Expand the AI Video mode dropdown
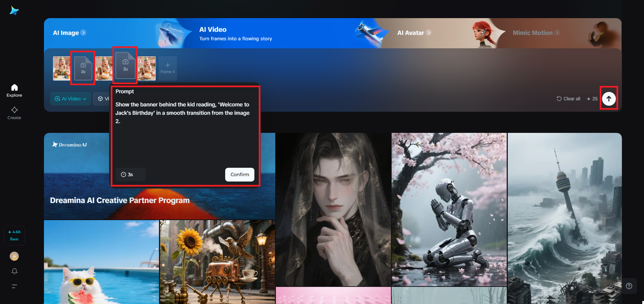 coord(71,99)
